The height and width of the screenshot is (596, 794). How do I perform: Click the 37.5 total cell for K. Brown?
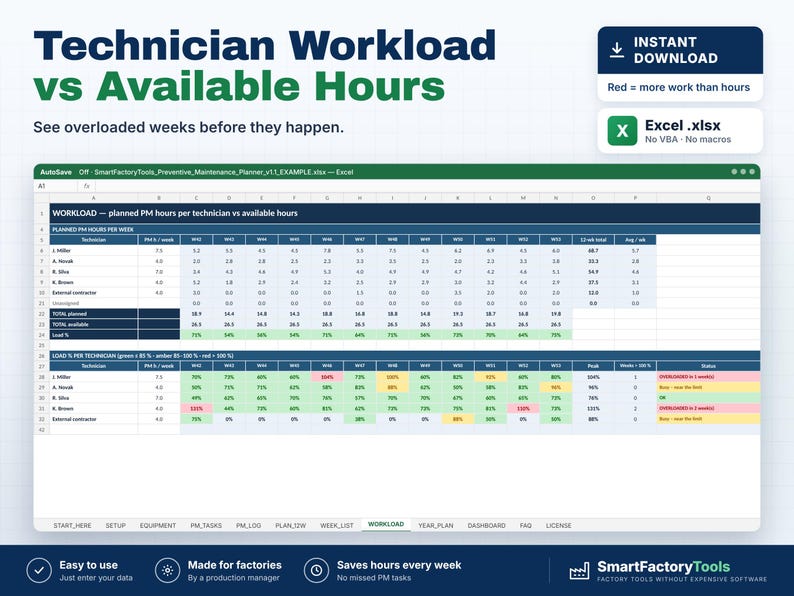pyautogui.click(x=593, y=283)
